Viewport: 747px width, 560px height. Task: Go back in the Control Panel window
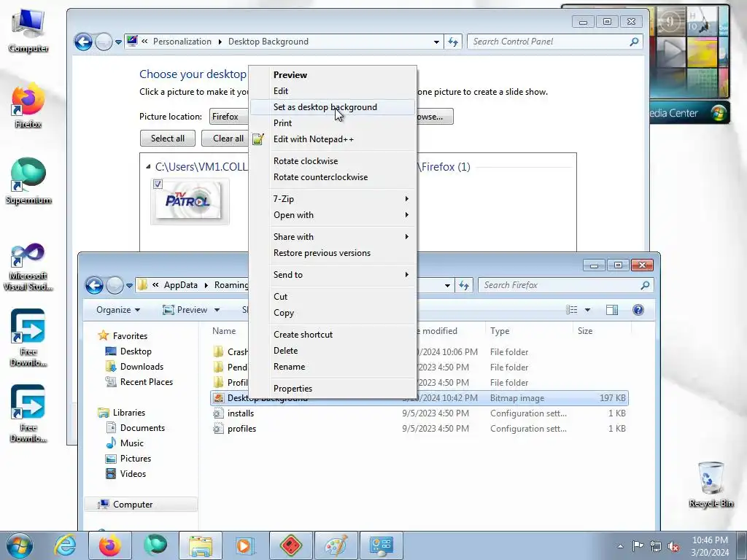coord(83,42)
